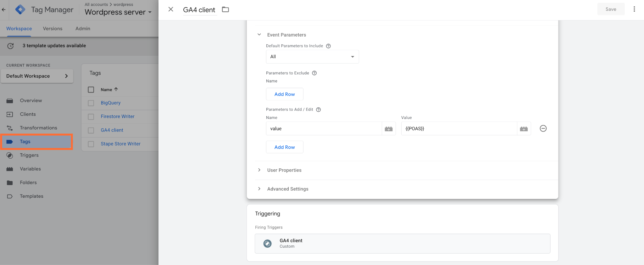
Task: Go to Folders in the sidebar
Action: (28, 183)
